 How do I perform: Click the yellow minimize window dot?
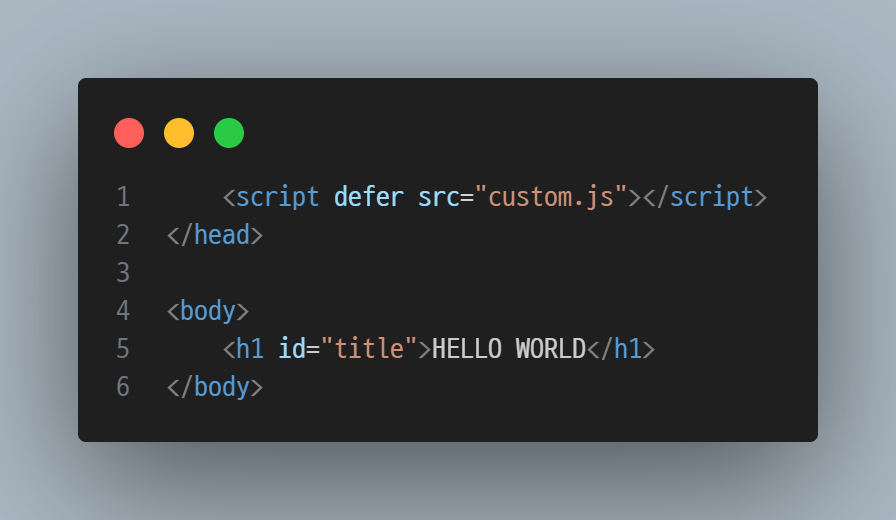[179, 133]
